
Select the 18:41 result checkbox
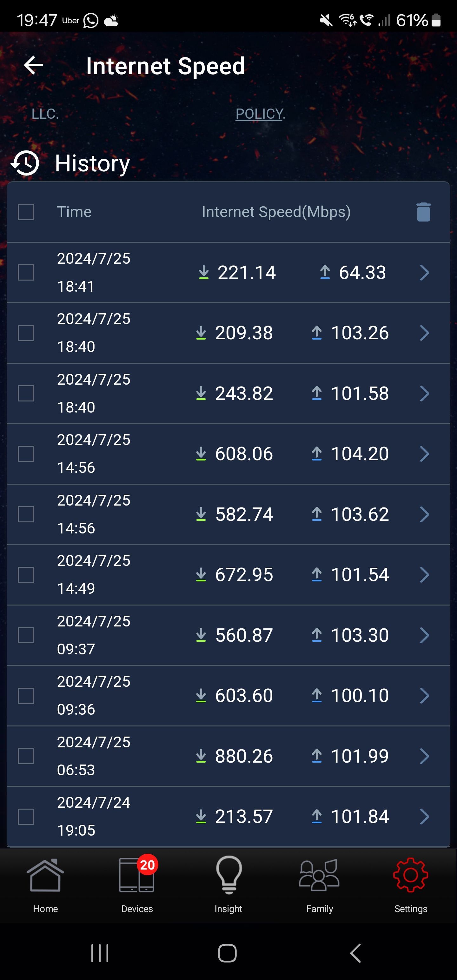(x=26, y=272)
